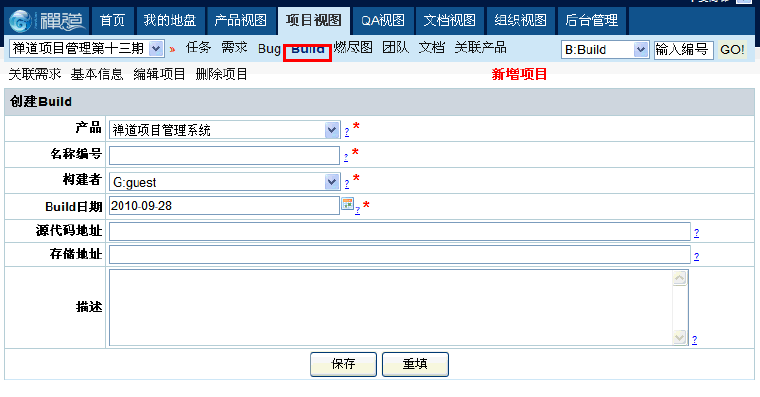Click the GO! button

tap(732, 49)
